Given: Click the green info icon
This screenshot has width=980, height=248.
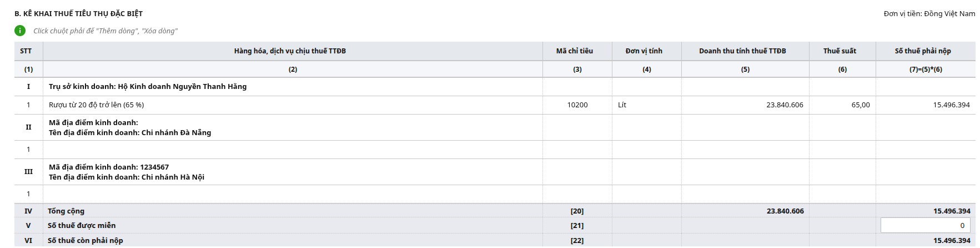Looking at the screenshot, I should click(x=20, y=31).
